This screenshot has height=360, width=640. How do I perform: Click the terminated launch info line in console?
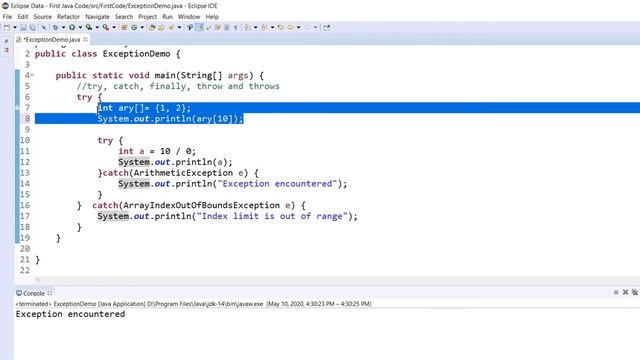[193, 304]
